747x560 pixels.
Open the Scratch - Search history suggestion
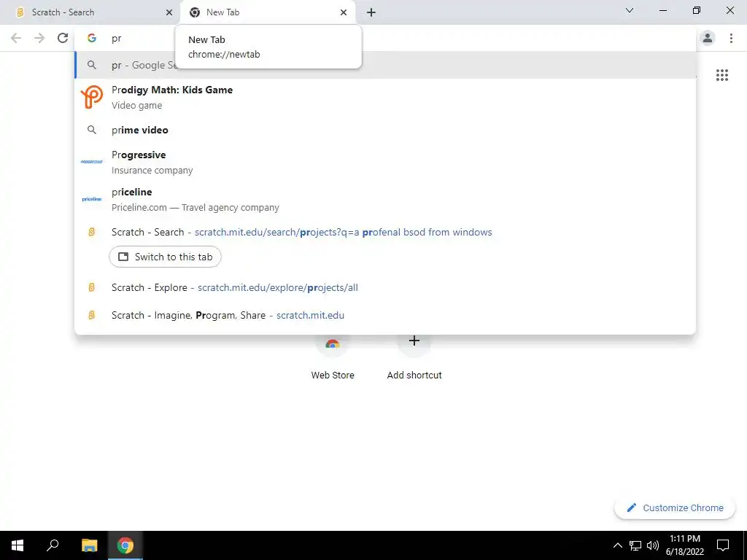(385, 232)
